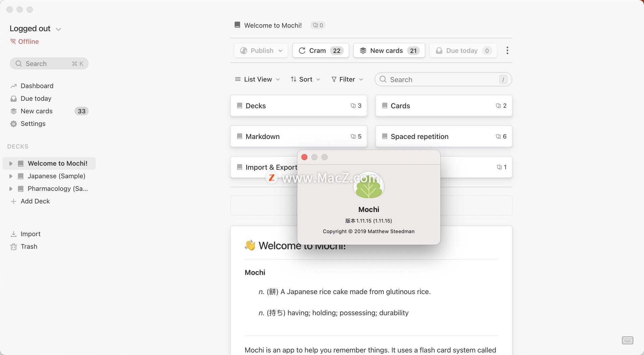644x355 pixels.
Task: Click the DECKS section heading
Action: (18, 146)
